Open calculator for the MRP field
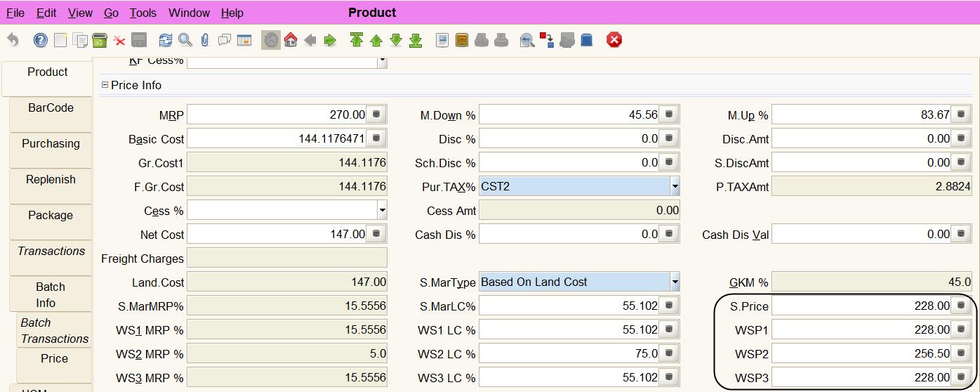The height and width of the screenshot is (392, 980). tap(377, 115)
